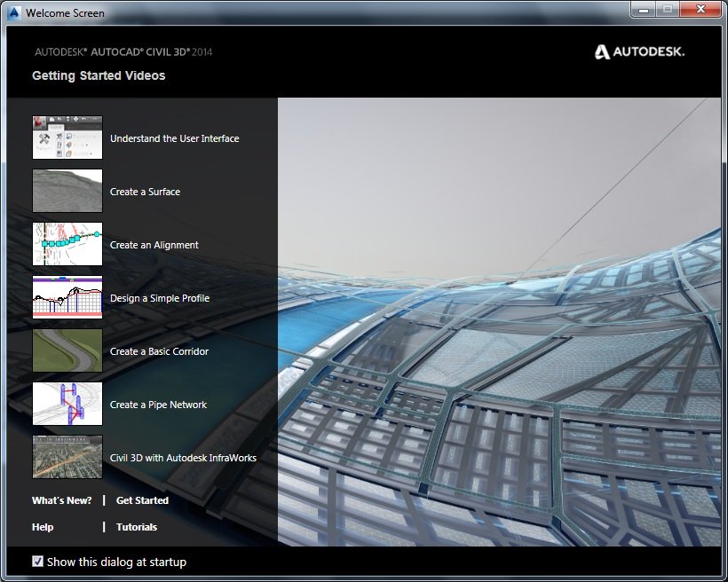Open the Create an Alignment video thumbnail
This screenshot has height=582, width=728.
point(67,244)
